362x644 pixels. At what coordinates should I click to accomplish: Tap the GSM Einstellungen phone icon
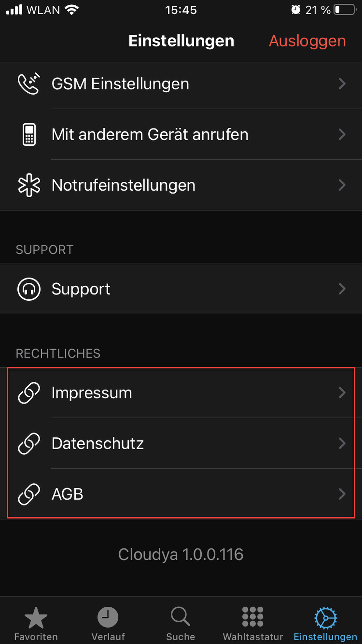pos(29,83)
